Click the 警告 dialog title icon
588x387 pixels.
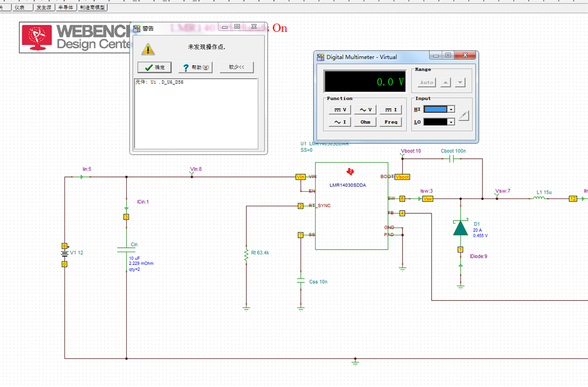(137, 28)
